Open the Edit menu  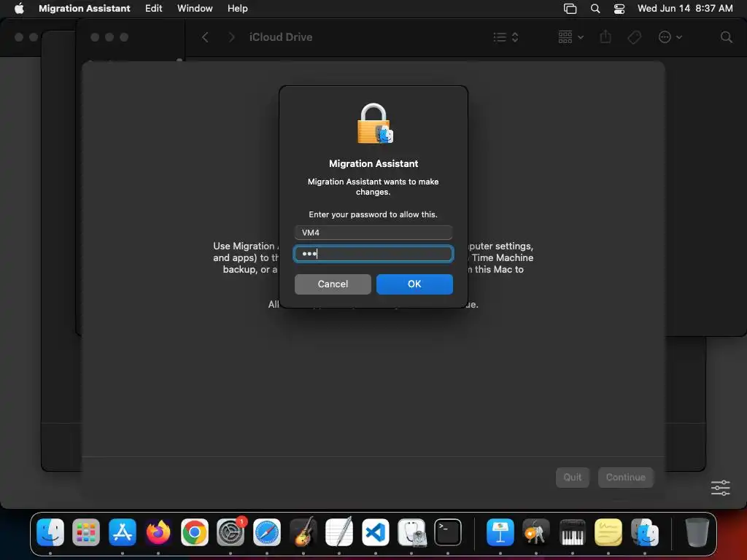[153, 8]
